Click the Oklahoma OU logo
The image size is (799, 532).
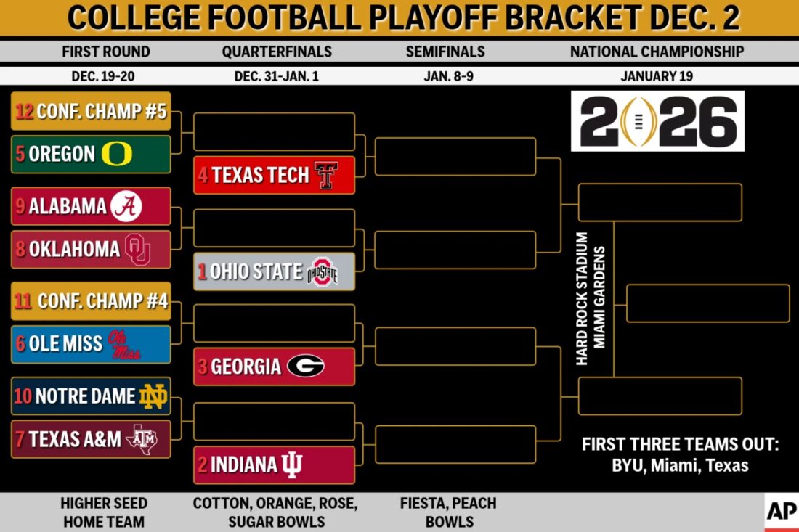pos(137,250)
